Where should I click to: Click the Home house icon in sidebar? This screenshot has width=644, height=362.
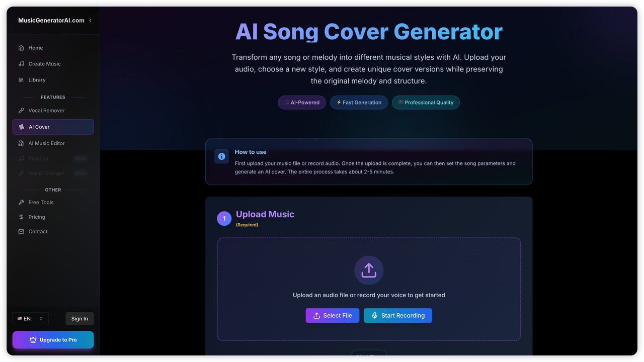pyautogui.click(x=21, y=48)
